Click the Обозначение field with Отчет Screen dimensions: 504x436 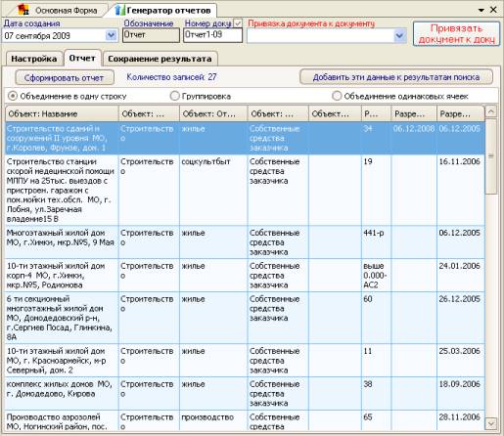(x=151, y=35)
